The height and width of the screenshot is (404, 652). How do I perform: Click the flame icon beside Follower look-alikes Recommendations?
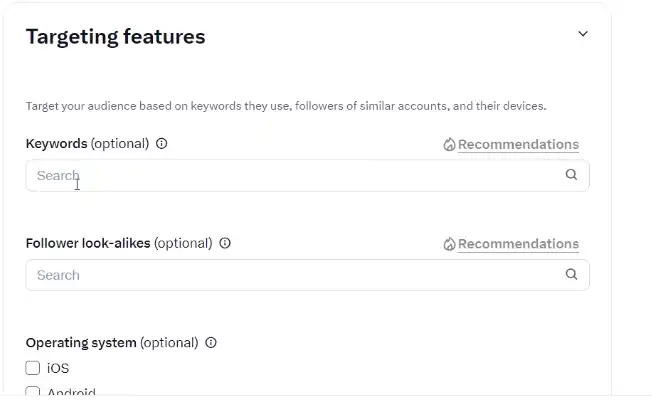point(449,244)
